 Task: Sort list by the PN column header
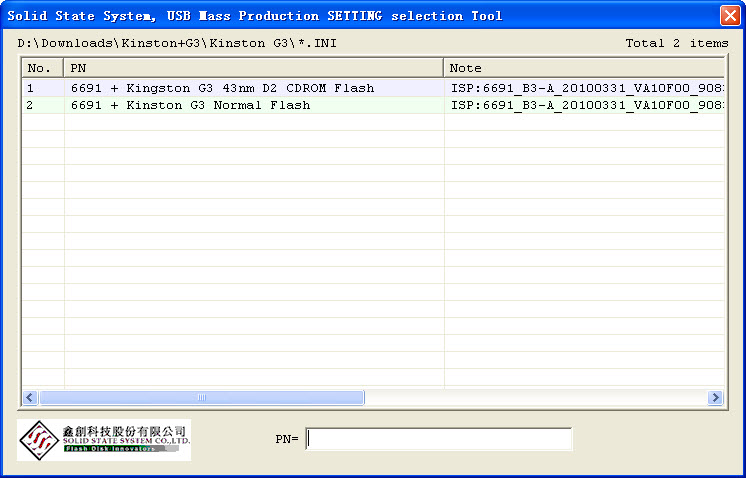(x=254, y=68)
